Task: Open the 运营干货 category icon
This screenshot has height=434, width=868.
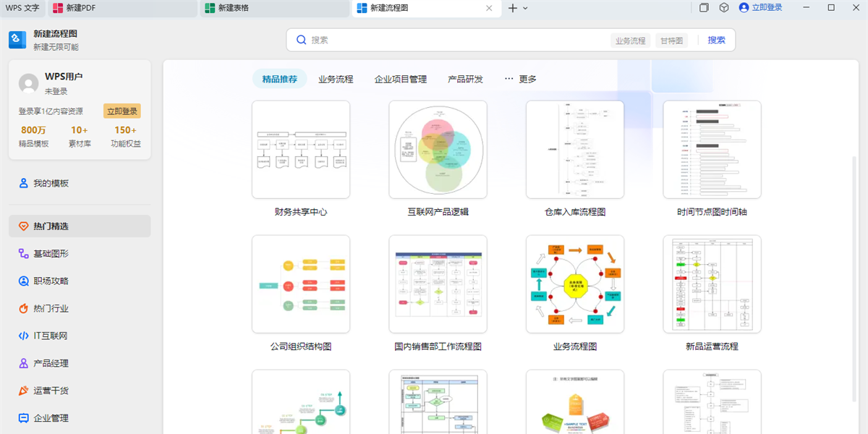Action: 23,391
